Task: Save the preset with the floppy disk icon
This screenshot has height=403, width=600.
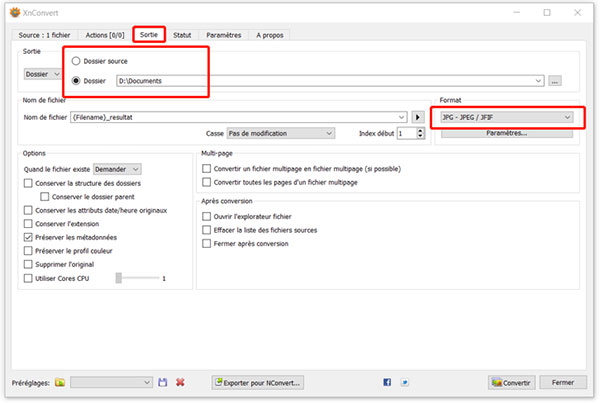Action: (163, 382)
